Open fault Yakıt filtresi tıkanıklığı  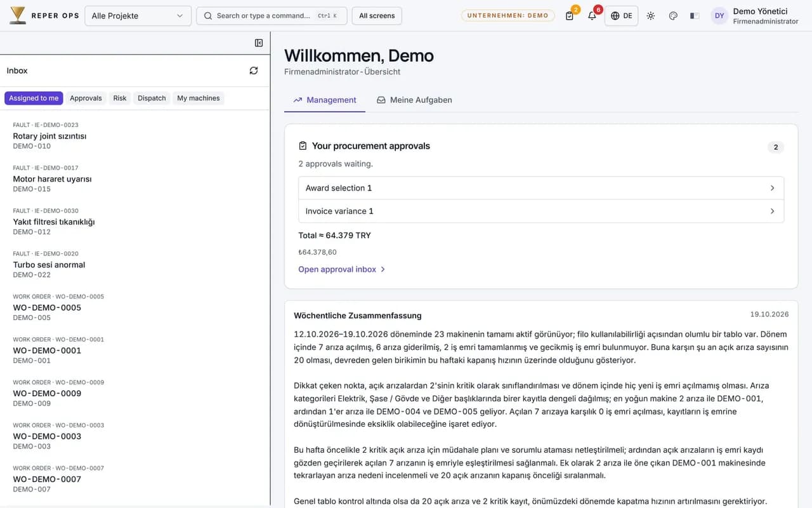[x=135, y=221]
